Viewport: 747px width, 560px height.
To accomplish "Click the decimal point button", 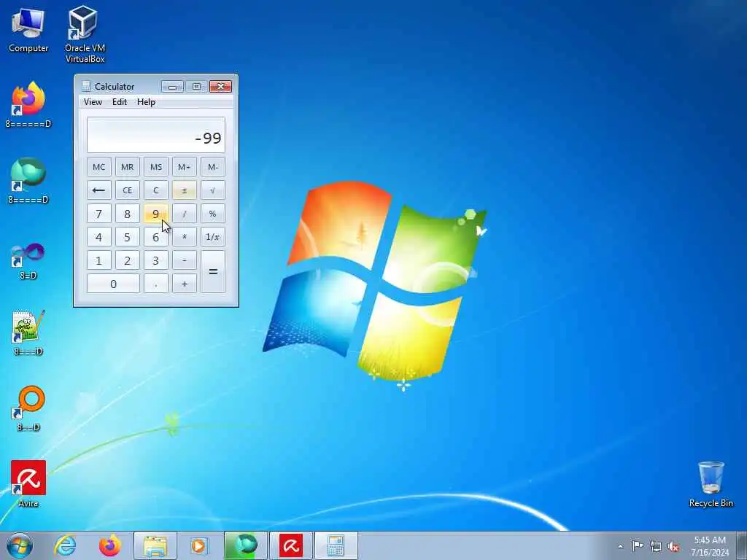I will [156, 284].
